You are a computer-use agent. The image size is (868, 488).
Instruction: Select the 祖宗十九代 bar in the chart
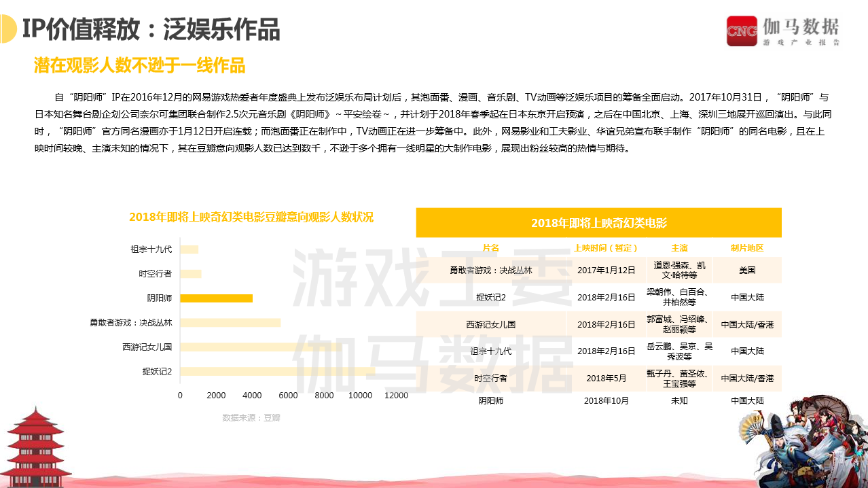[x=189, y=249]
